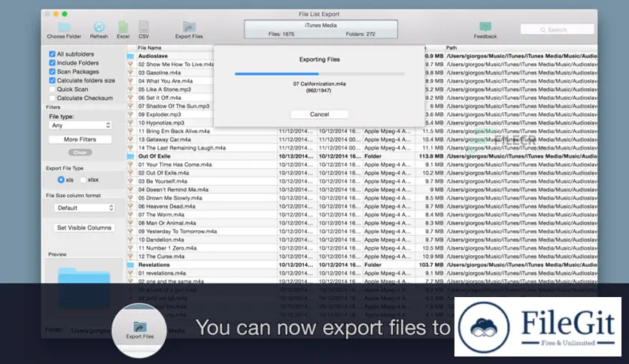Click the Path column header

(x=451, y=47)
